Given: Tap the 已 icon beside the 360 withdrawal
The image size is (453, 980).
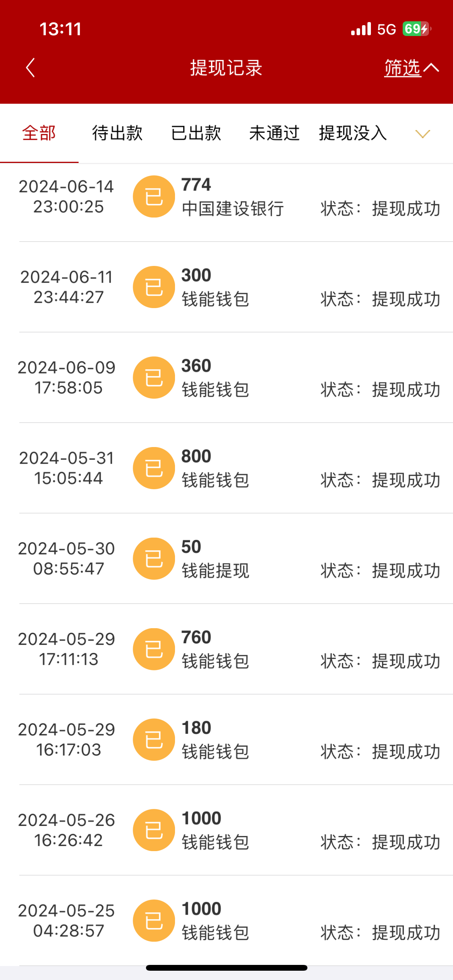Looking at the screenshot, I should pyautogui.click(x=154, y=377).
